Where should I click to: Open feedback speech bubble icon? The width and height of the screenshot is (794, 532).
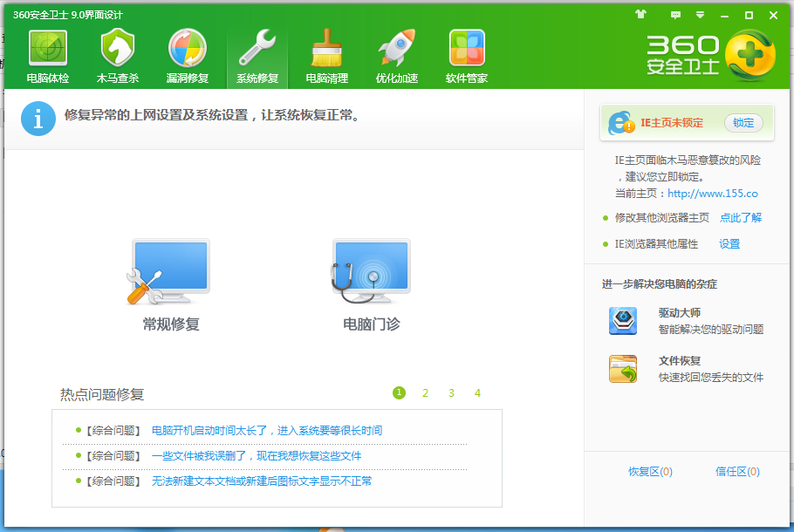click(675, 15)
